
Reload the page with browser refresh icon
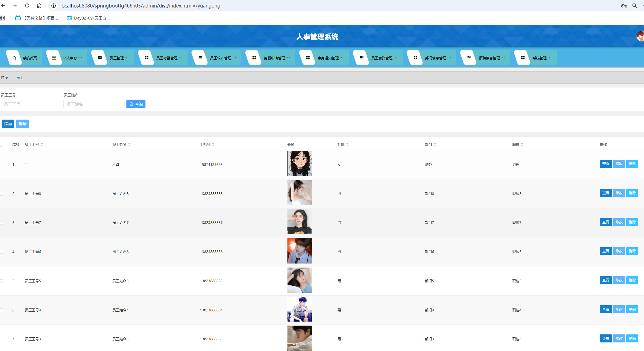tap(27, 6)
